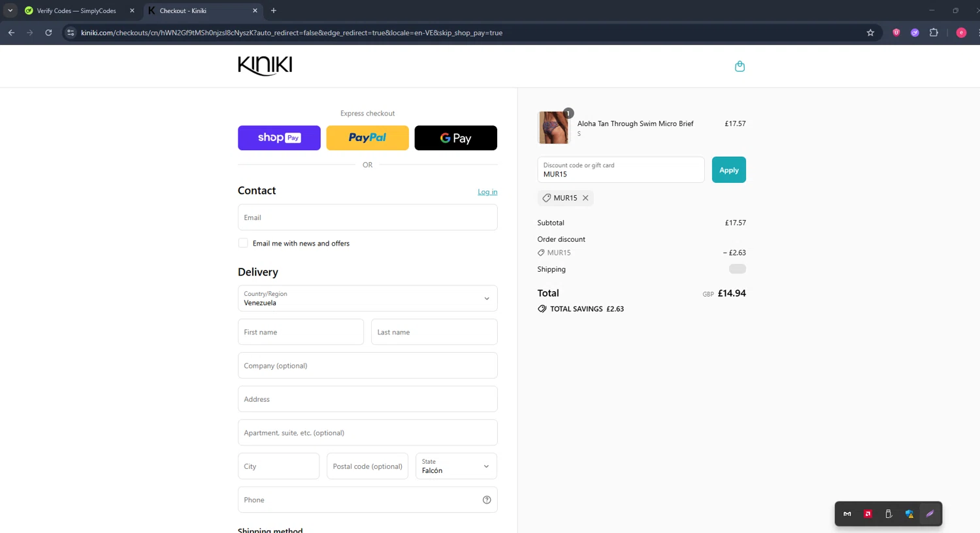
Task: Click the TOTAL SAVINGS £2.63 text
Action: point(587,309)
